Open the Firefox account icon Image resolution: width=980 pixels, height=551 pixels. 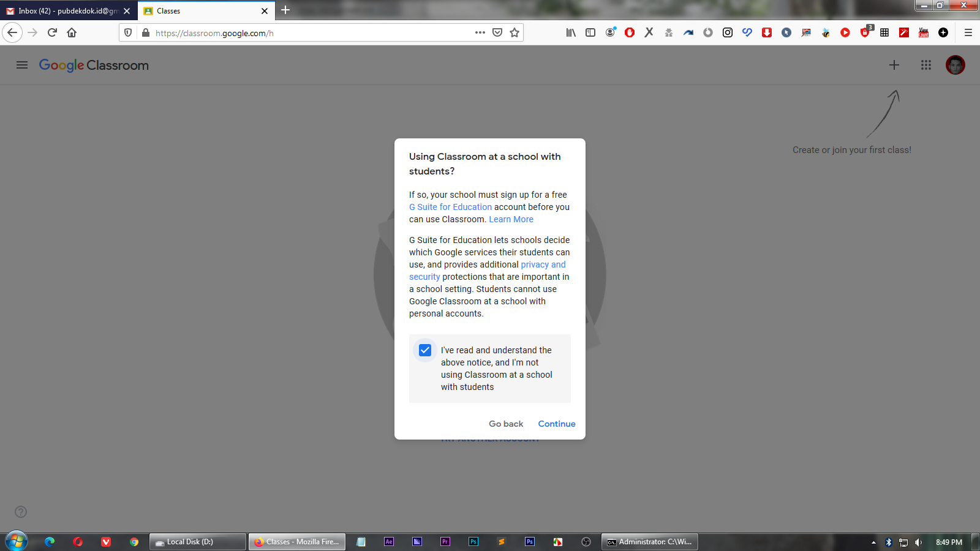coord(611,32)
